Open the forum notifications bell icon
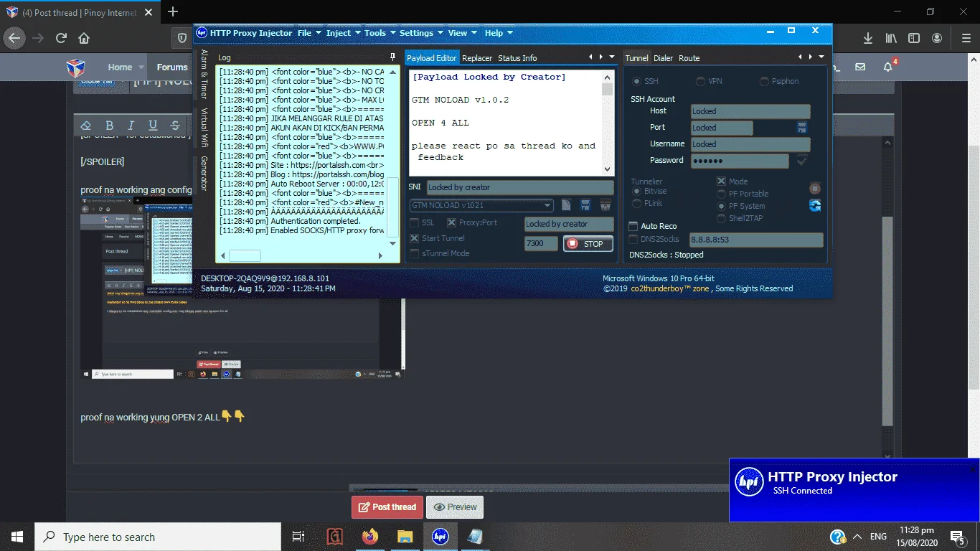 (x=888, y=67)
